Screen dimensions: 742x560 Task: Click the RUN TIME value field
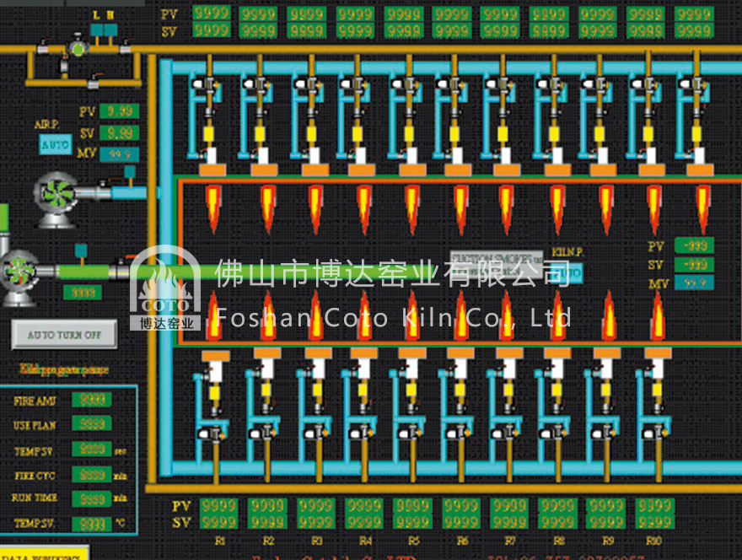pos(92,498)
